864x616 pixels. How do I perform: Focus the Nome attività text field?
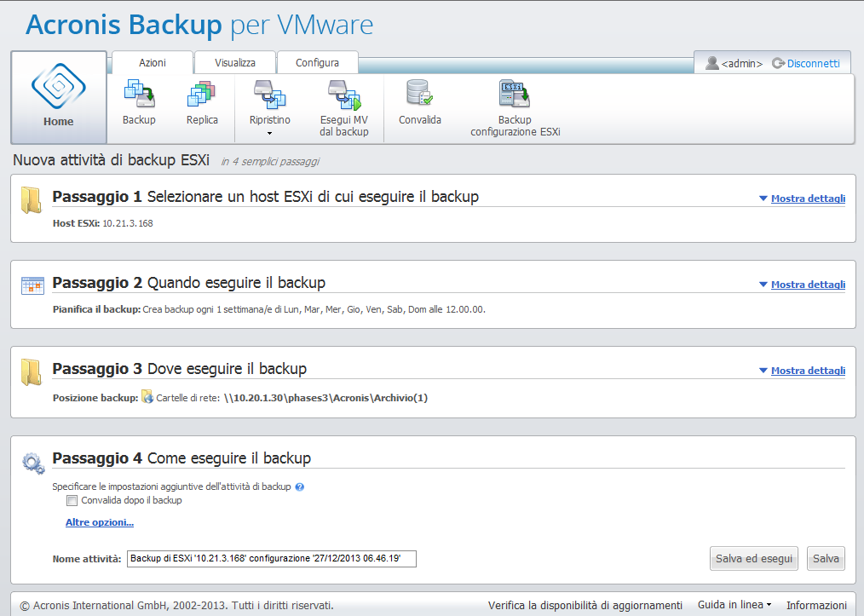coord(272,559)
